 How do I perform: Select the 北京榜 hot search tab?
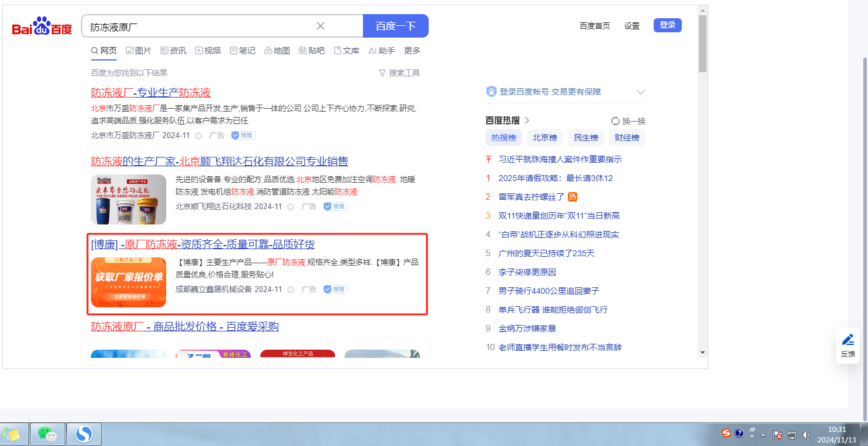point(544,138)
